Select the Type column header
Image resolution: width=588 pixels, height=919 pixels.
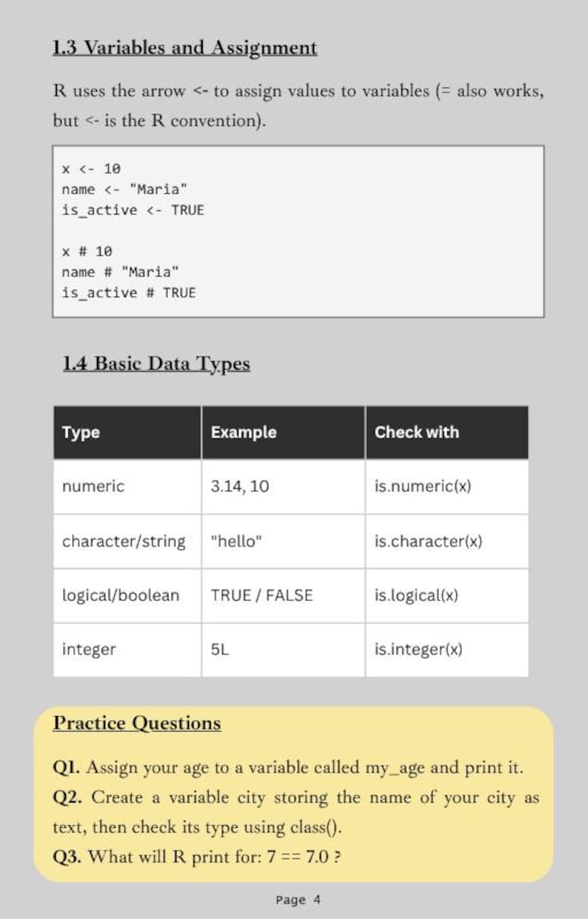pyautogui.click(x=127, y=432)
